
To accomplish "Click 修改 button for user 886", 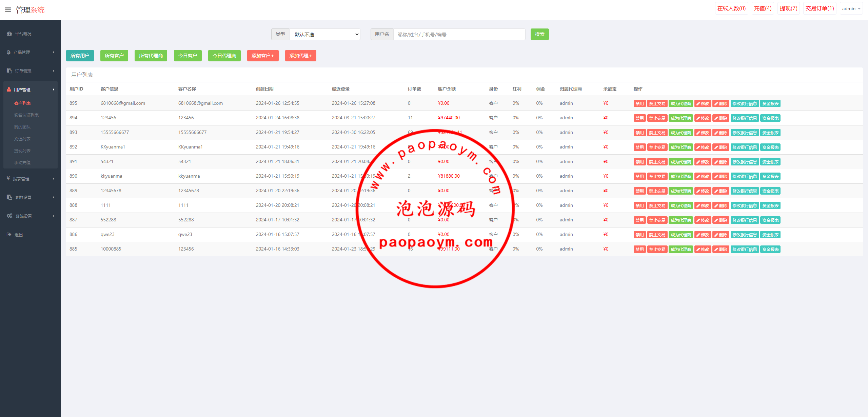I will tap(703, 235).
